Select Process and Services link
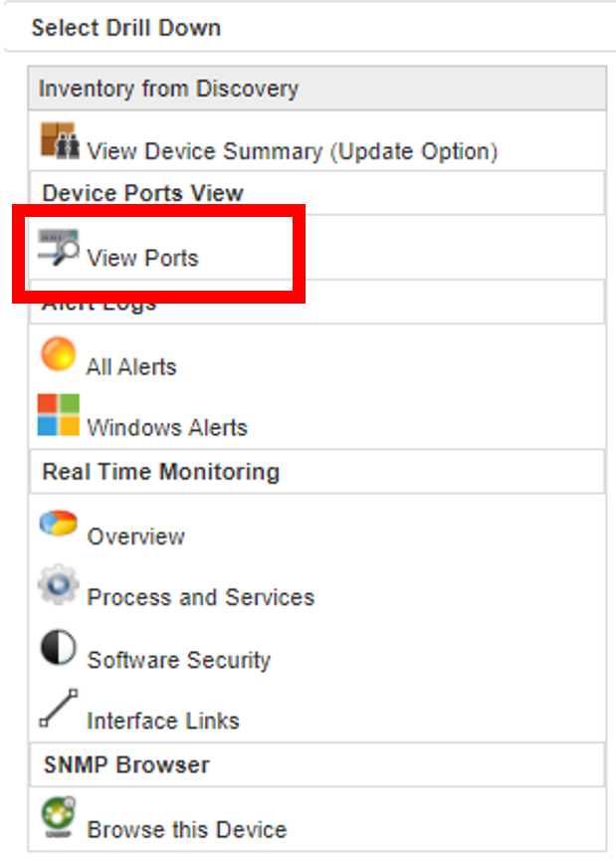This screenshot has height=860, width=616. tap(201, 597)
